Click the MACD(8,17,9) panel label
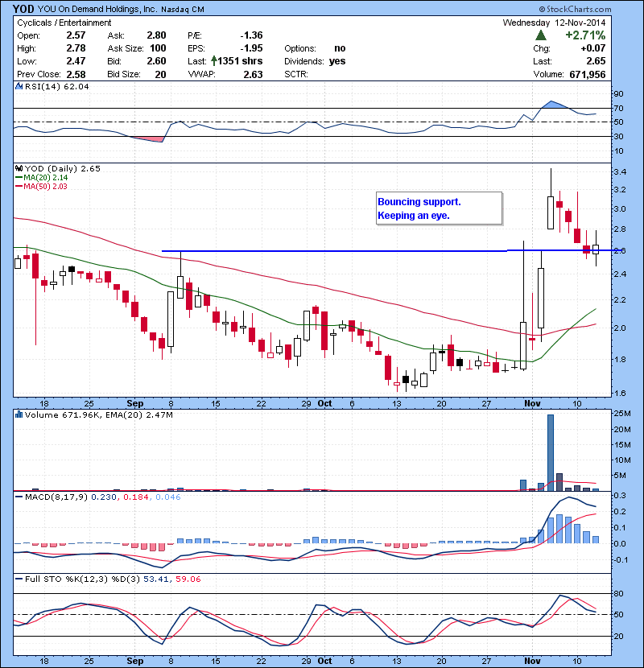 (x=56, y=497)
